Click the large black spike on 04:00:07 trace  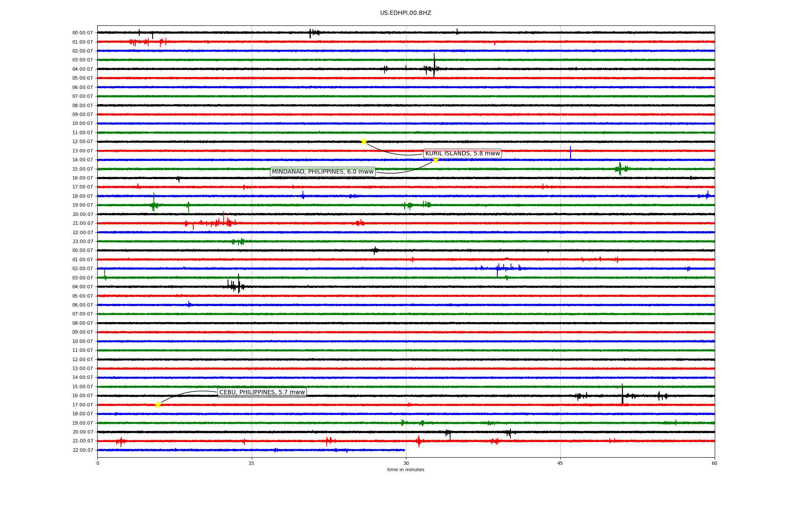(x=434, y=65)
